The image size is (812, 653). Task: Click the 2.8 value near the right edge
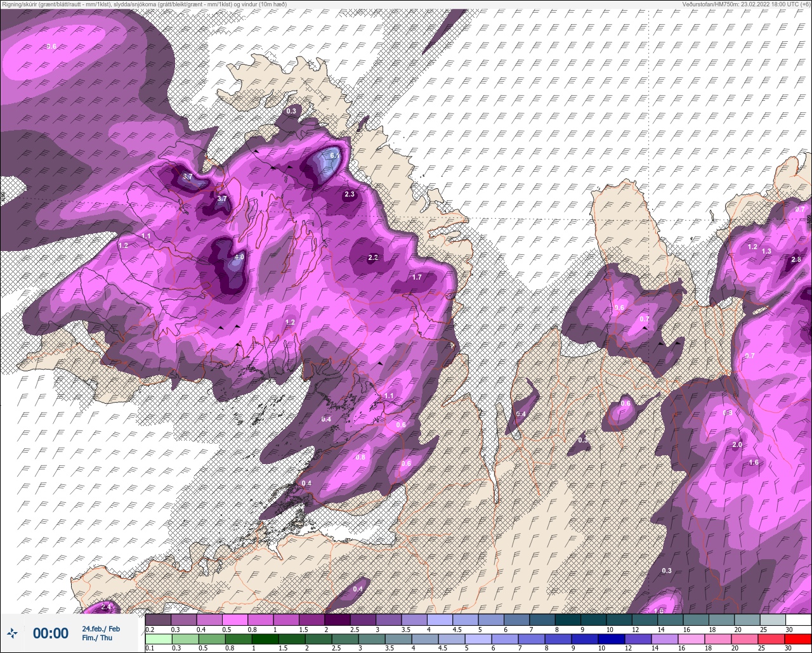797,260
